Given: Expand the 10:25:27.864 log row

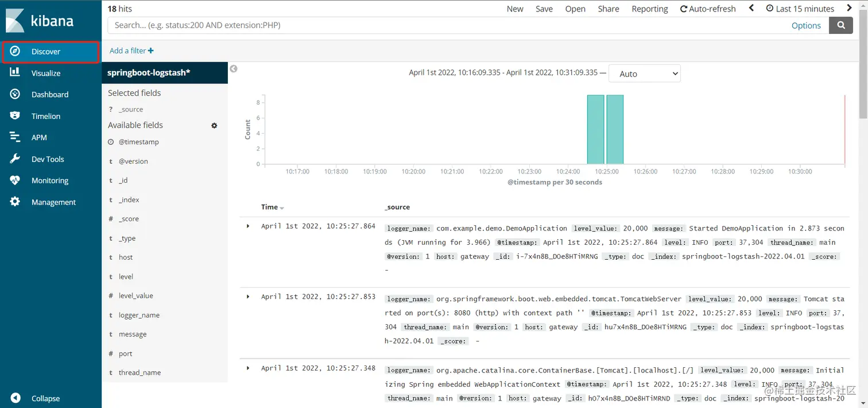Looking at the screenshot, I should click(248, 226).
